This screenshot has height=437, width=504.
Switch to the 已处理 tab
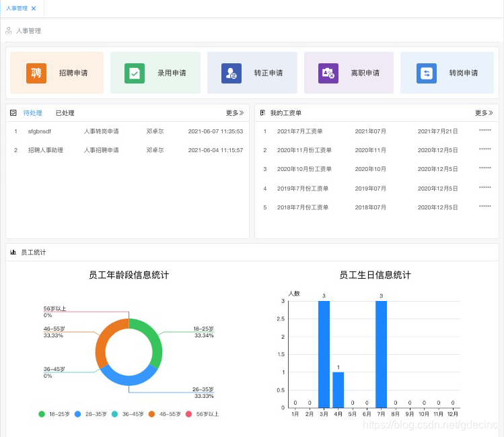pos(65,113)
